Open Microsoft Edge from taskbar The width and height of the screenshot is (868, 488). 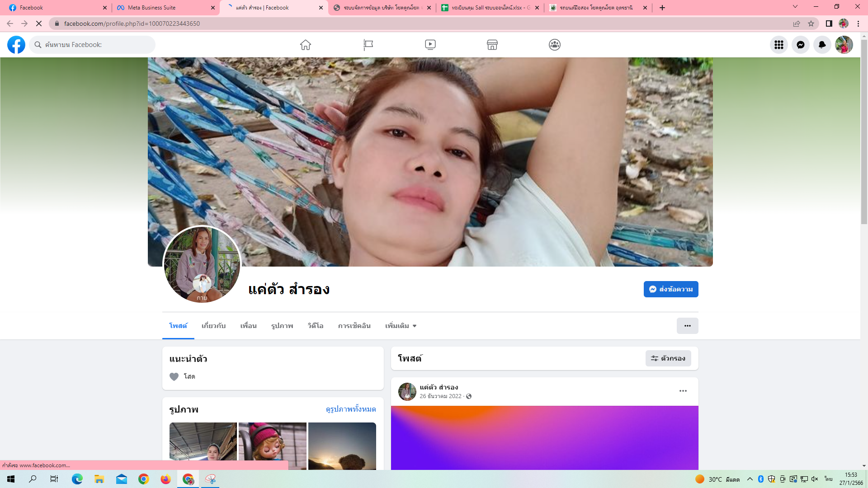77,479
